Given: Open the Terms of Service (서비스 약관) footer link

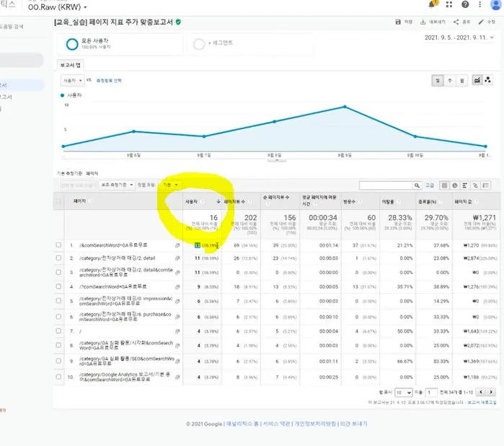Looking at the screenshot, I should 276,424.
